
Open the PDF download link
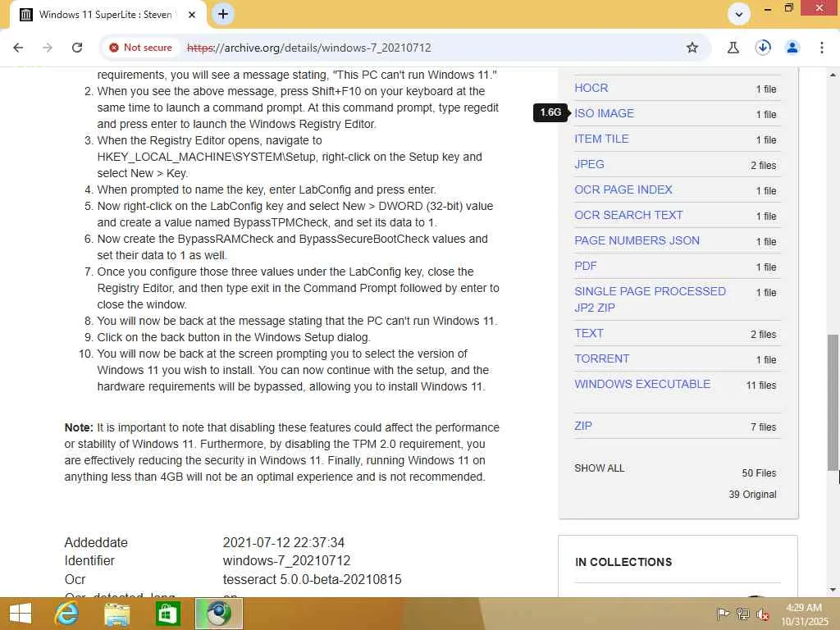click(585, 267)
